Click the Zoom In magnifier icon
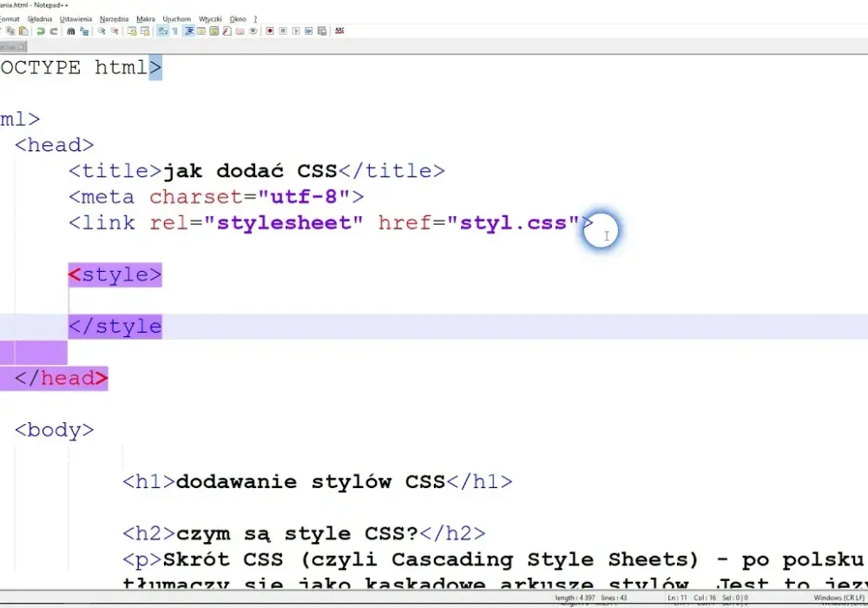 [x=102, y=31]
